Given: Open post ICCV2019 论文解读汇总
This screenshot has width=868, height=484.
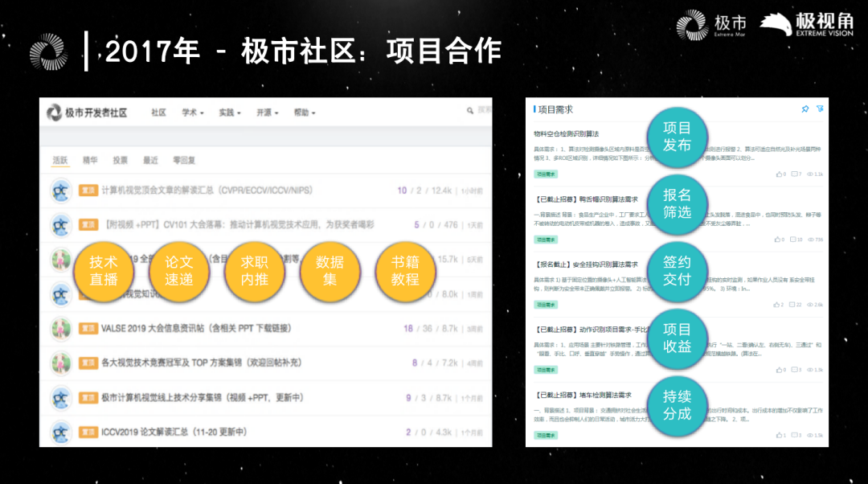Looking at the screenshot, I should [174, 432].
